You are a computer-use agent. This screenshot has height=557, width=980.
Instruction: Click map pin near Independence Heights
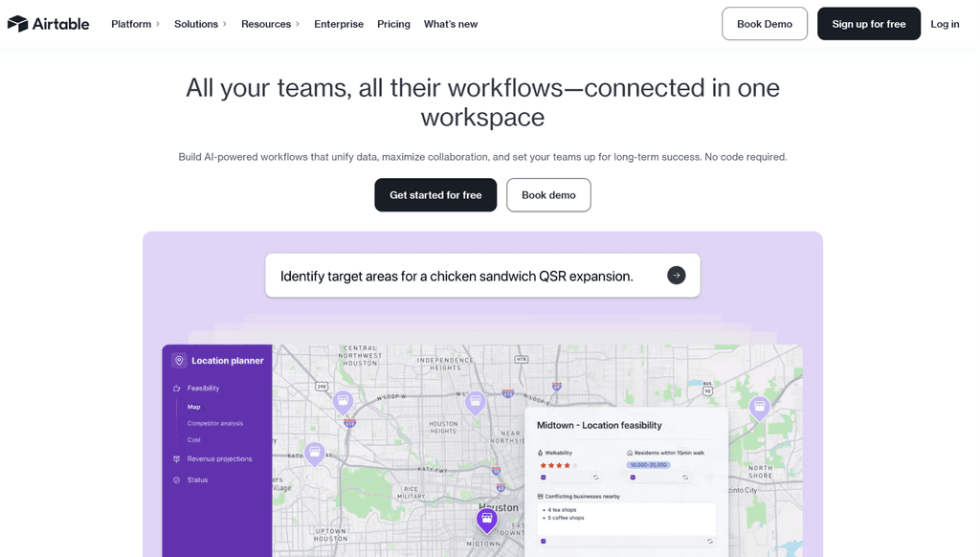[476, 403]
